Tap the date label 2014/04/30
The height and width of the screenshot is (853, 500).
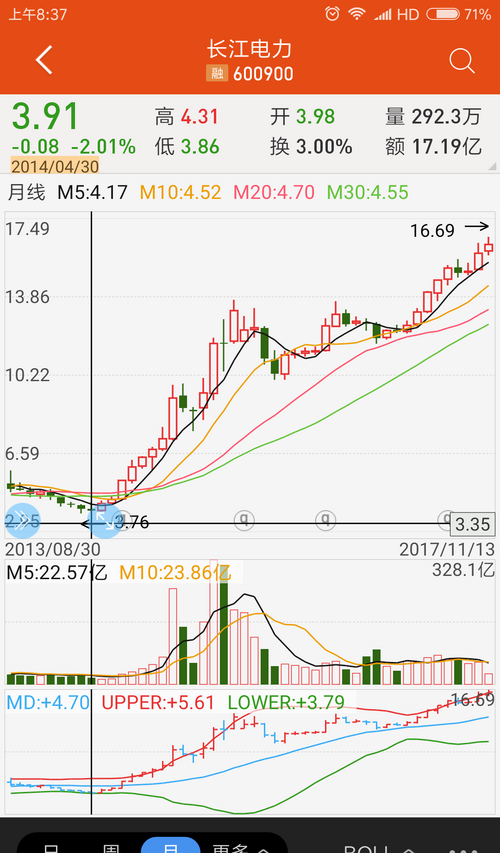pyautogui.click(x=54, y=165)
